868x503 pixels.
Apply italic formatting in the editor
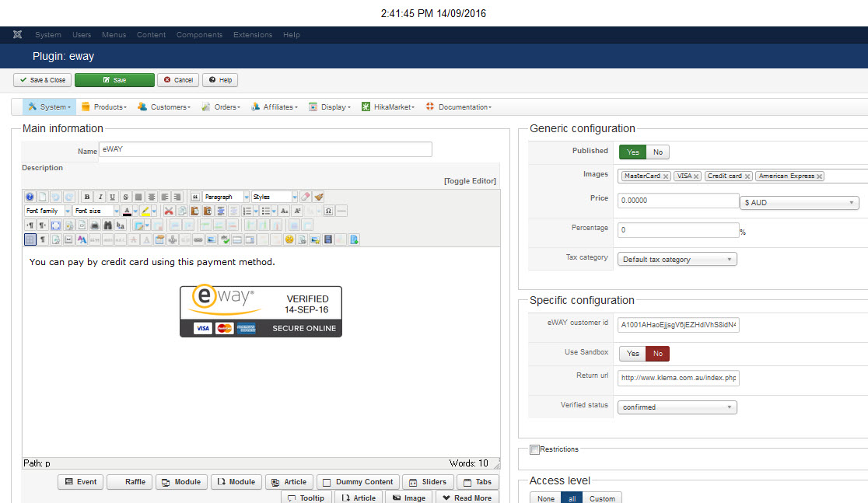100,197
